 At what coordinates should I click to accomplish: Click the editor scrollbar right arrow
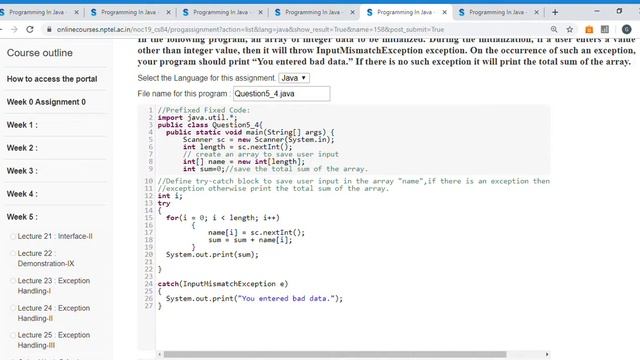[547, 354]
